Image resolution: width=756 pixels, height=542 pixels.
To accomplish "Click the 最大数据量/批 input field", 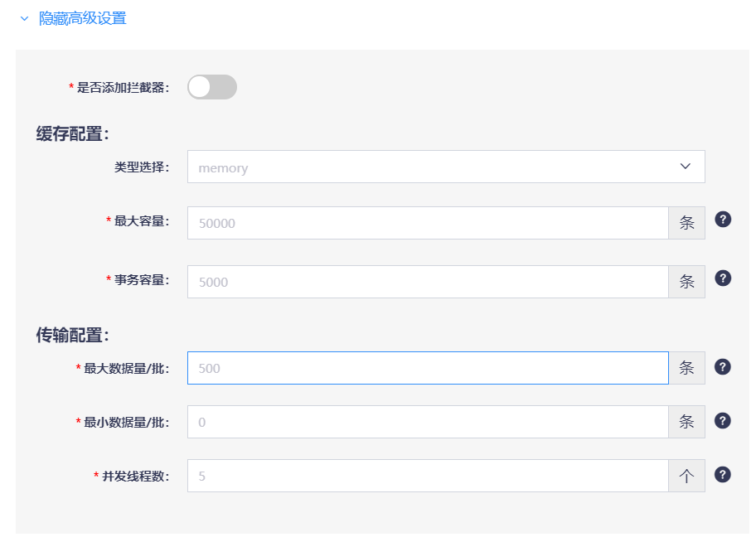I will (428, 368).
